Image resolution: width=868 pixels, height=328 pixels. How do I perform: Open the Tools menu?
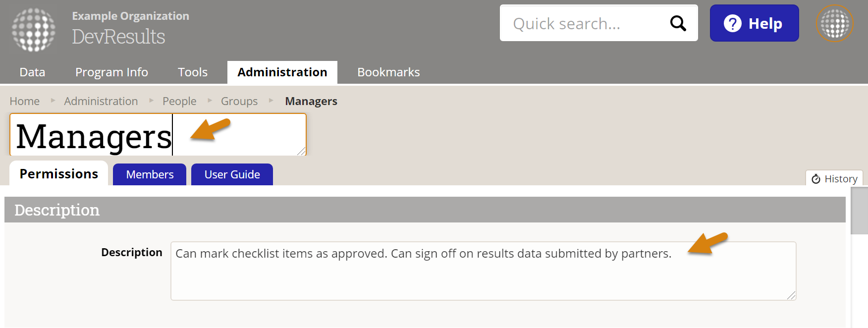coord(192,72)
